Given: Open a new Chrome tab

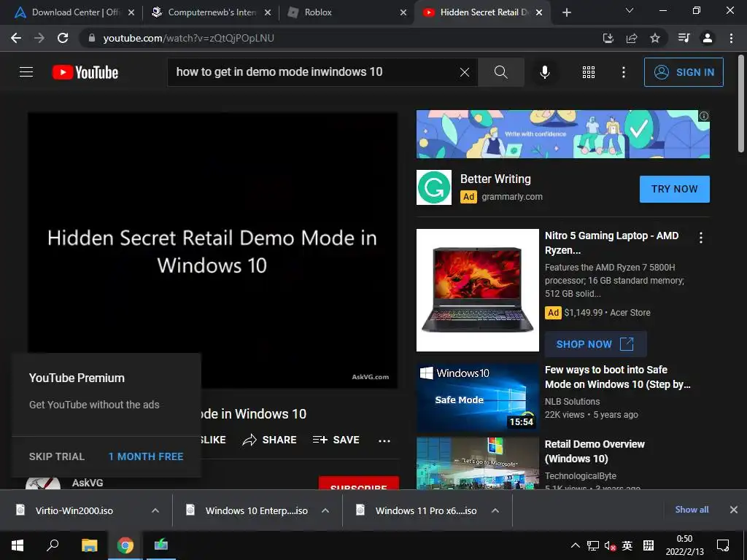Looking at the screenshot, I should click(x=566, y=12).
